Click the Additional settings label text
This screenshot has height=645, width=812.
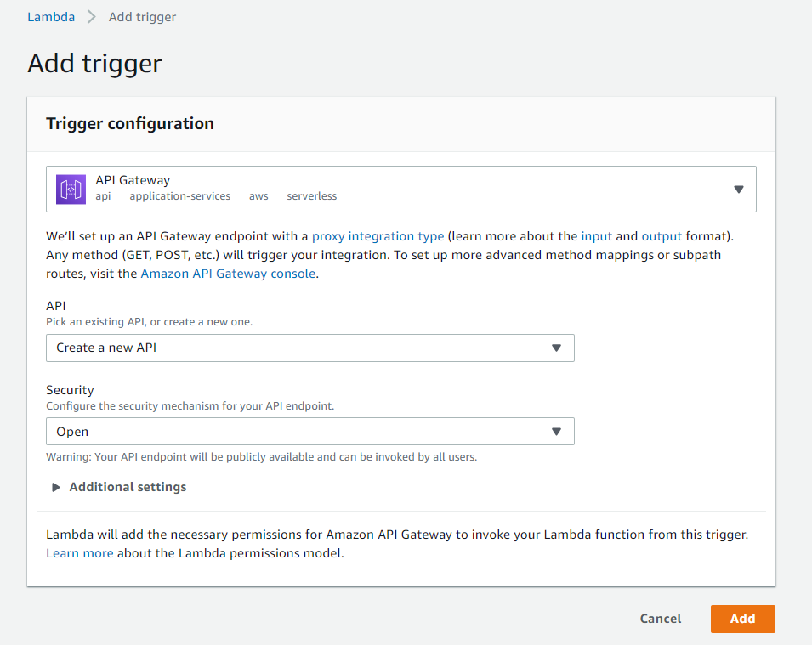click(x=128, y=487)
